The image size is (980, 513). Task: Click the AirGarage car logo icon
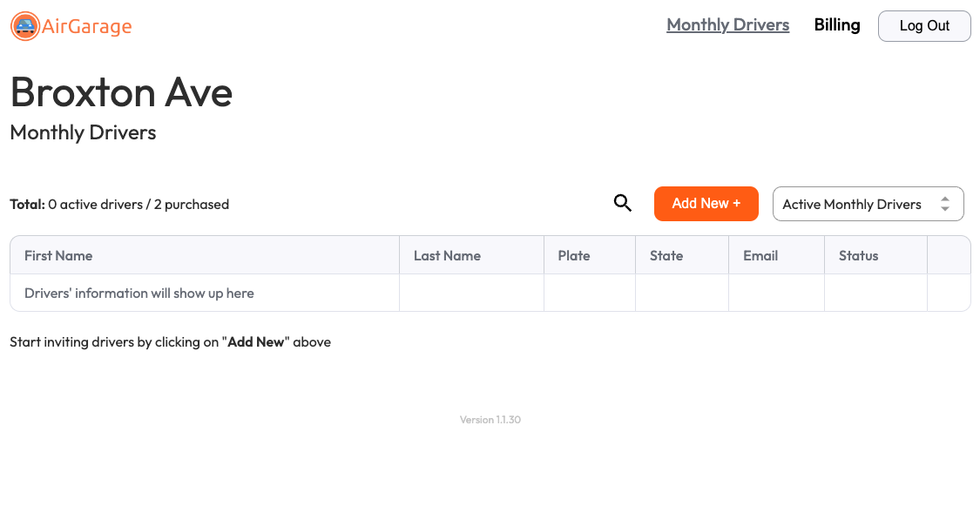(x=25, y=26)
